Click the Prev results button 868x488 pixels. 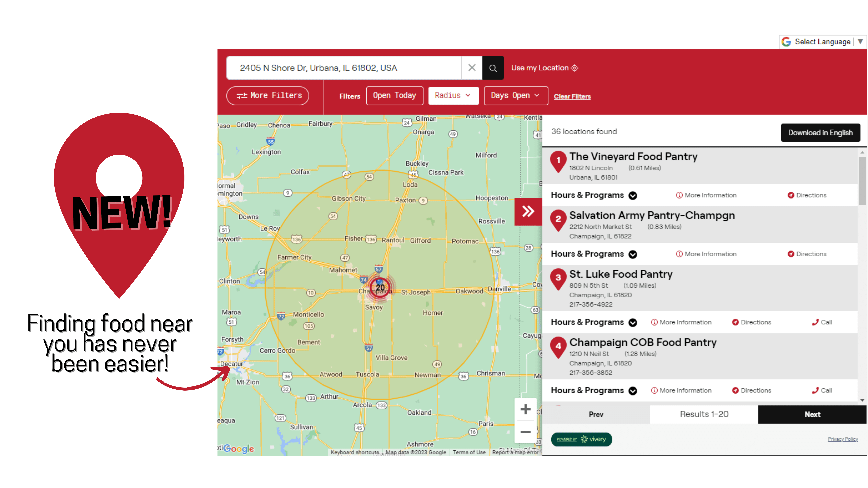coord(596,415)
